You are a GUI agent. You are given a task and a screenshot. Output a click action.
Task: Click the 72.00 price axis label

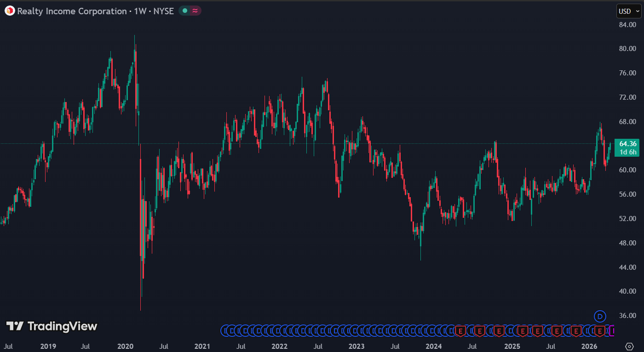(x=628, y=97)
